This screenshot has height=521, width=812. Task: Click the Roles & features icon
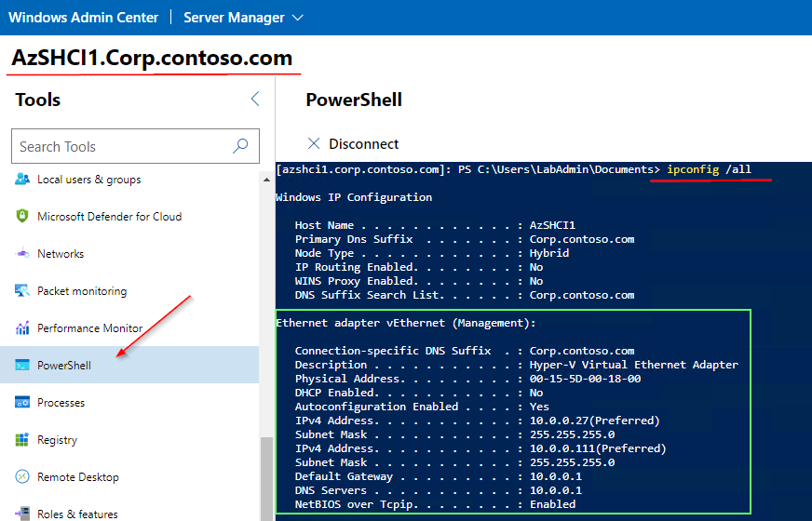pos(22,514)
